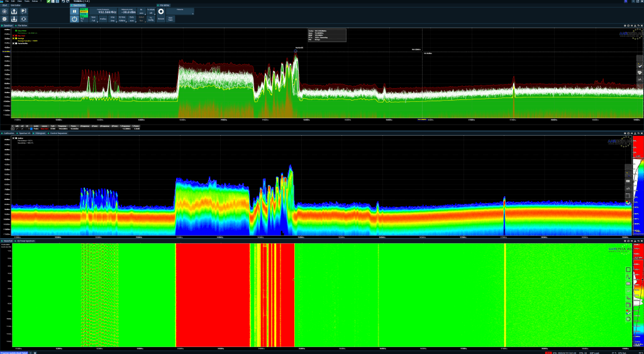Click the Grid Editor button
Viewport: 644px width, 354px height.
(x=16, y=6)
